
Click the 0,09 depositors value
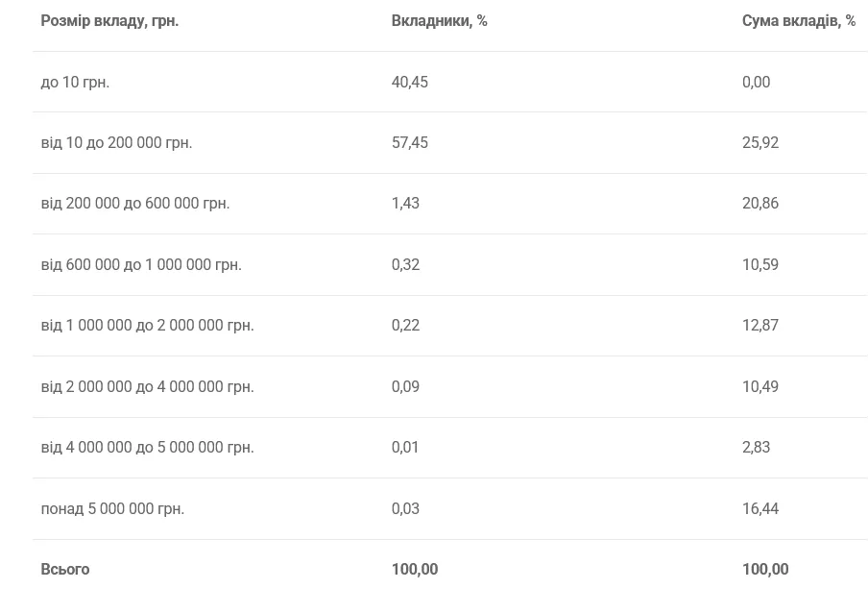[405, 386]
